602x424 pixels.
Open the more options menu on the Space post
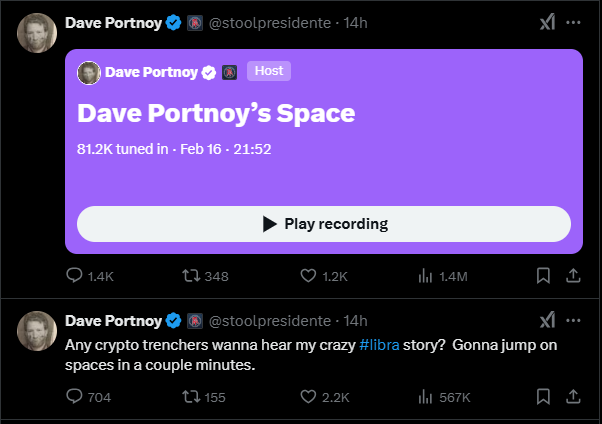click(573, 22)
